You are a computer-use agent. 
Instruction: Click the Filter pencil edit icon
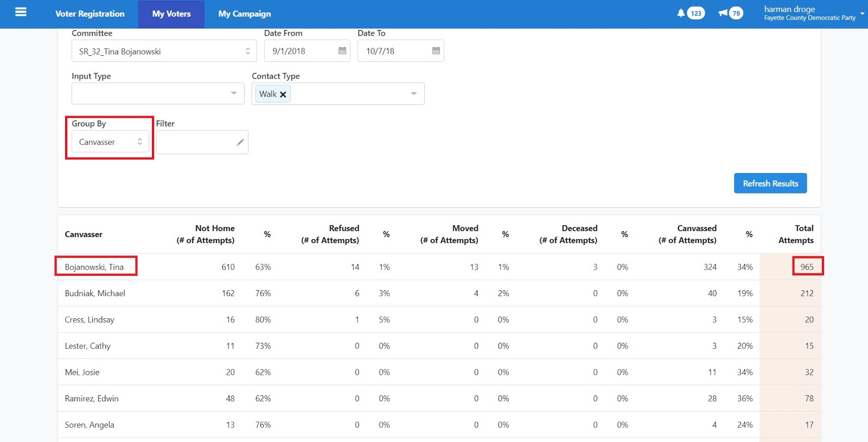[240, 142]
